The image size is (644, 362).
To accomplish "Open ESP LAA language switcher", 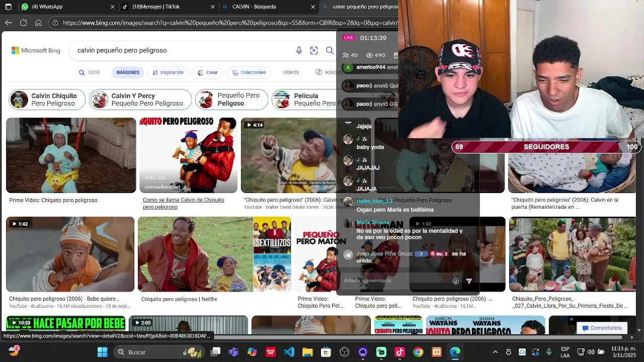I will (x=565, y=352).
